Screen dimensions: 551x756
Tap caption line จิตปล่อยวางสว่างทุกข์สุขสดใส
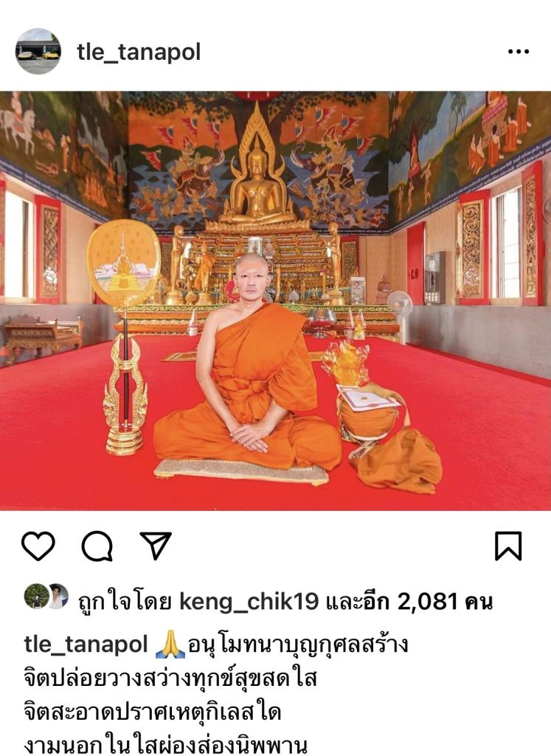tap(170, 678)
